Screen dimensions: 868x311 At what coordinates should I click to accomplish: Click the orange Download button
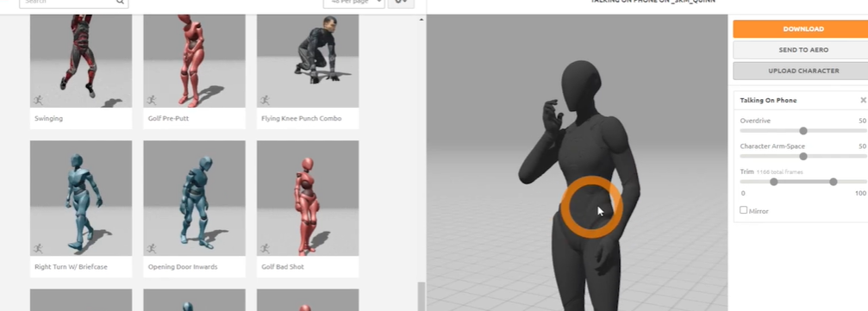tap(802, 28)
